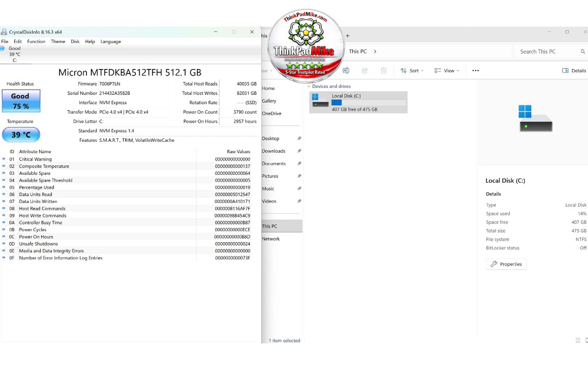The height and width of the screenshot is (370, 588).
Task: Open the Sort dropdown in Explorer
Action: 412,70
